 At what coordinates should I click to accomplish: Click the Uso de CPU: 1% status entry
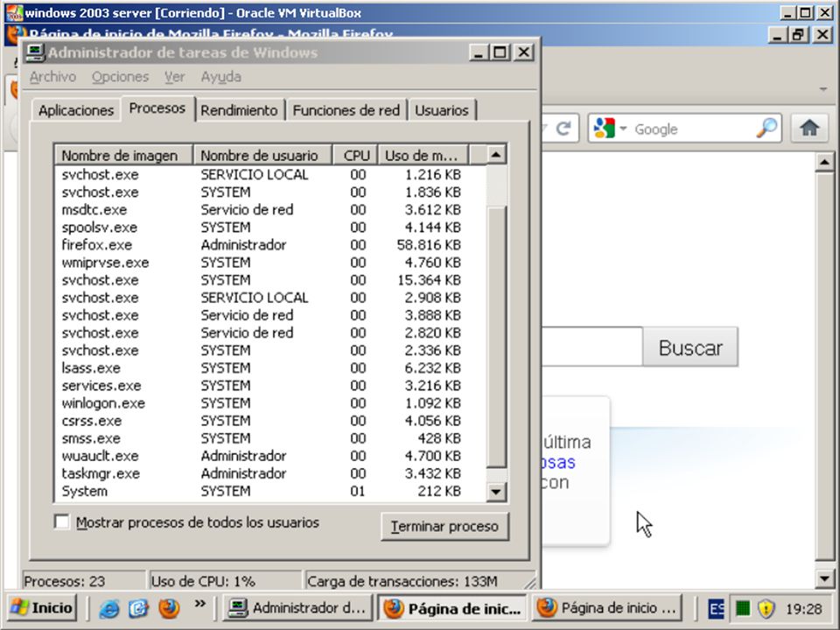pyautogui.click(x=225, y=581)
